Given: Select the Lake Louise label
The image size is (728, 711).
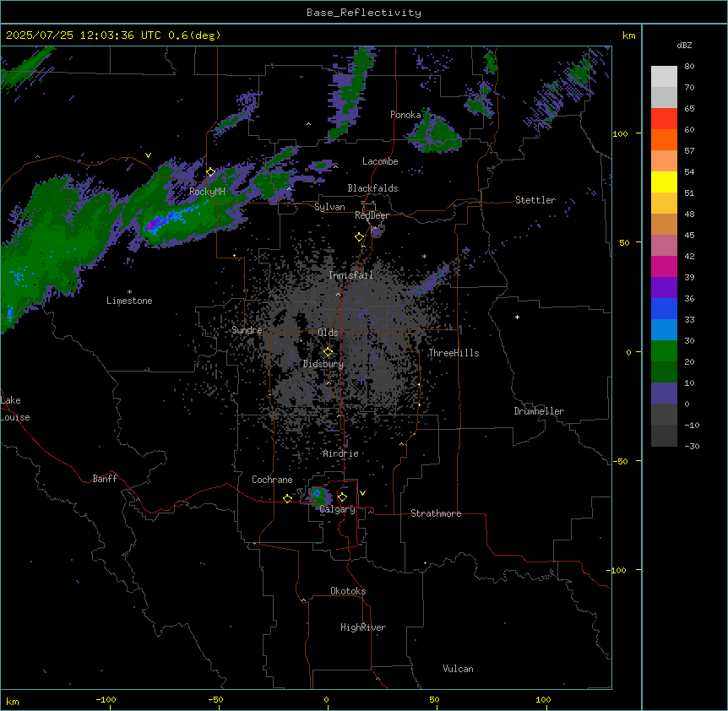Looking at the screenshot, I should (15, 409).
